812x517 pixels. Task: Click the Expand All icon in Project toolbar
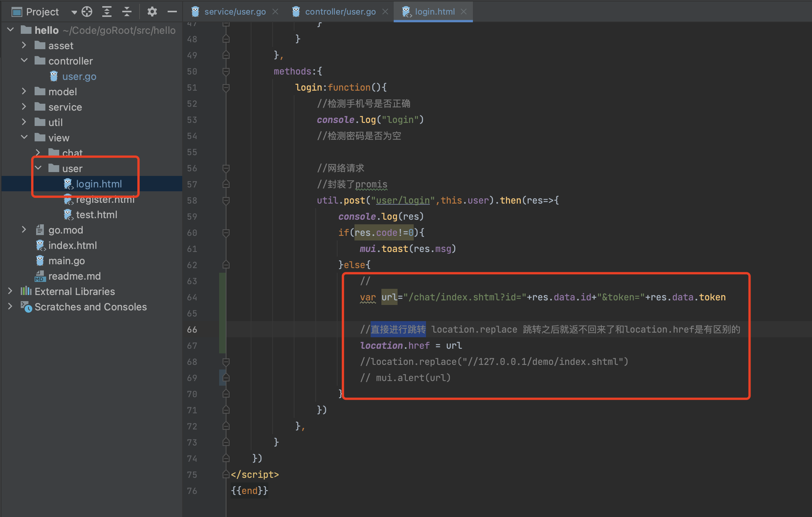[x=107, y=12]
